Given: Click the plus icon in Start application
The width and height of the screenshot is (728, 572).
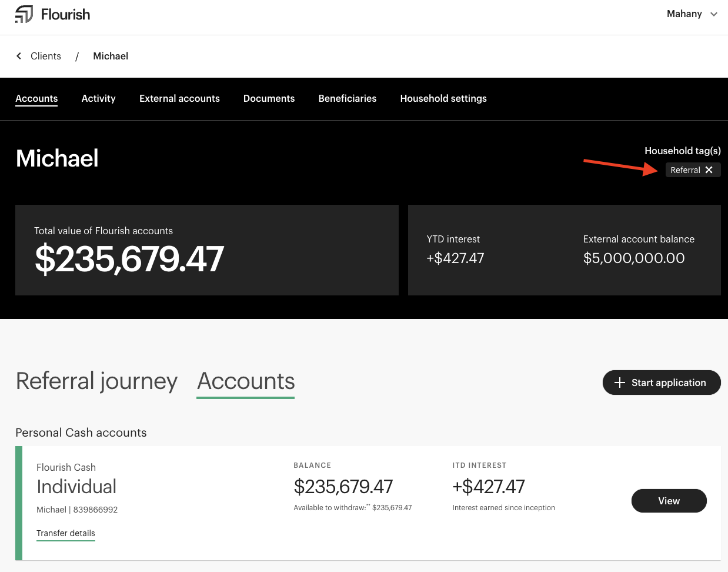Looking at the screenshot, I should 619,383.
